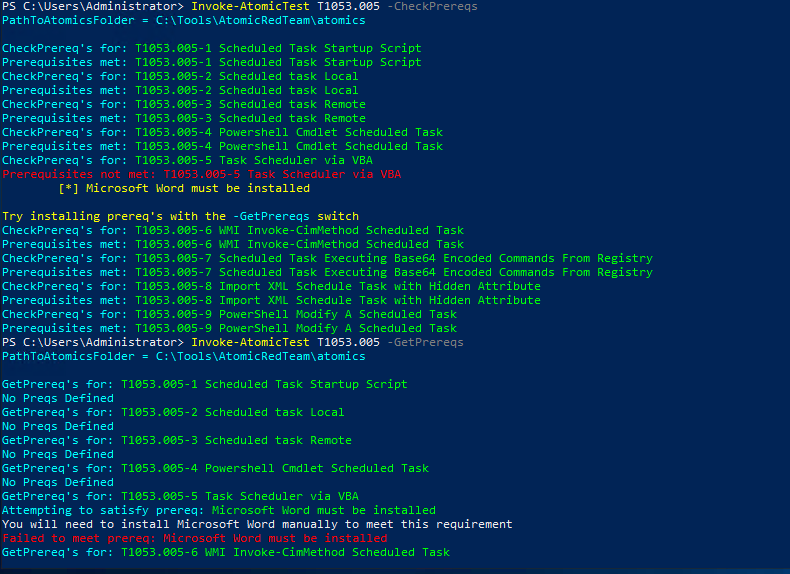Click 'Attempting to satisfy prereq: Microsoft Word must be installed'
The image size is (790, 574).
click(219, 511)
